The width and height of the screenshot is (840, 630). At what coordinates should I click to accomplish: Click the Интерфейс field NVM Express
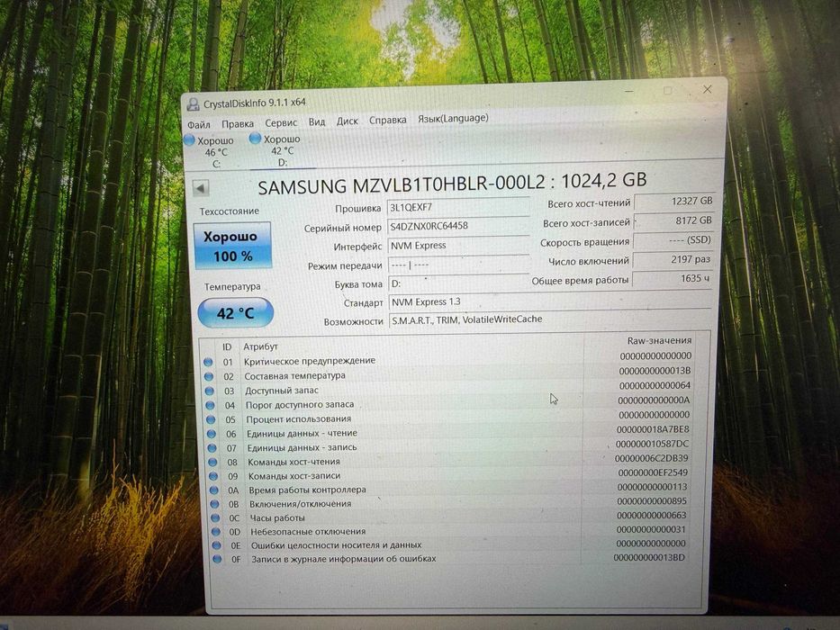(x=458, y=246)
